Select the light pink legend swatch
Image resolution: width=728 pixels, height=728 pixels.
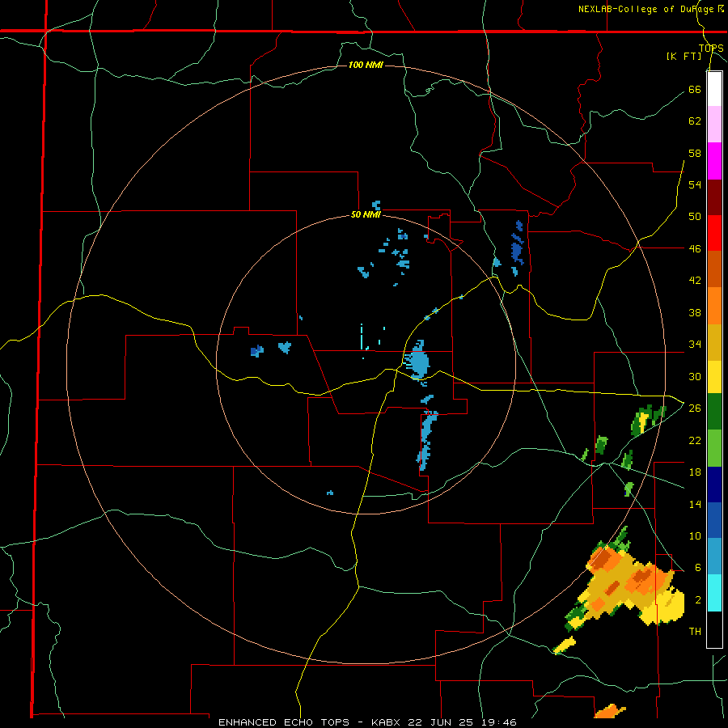pyautogui.click(x=714, y=125)
